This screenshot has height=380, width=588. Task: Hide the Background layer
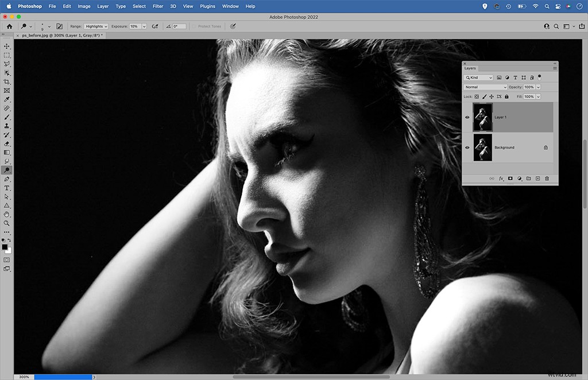[467, 147]
